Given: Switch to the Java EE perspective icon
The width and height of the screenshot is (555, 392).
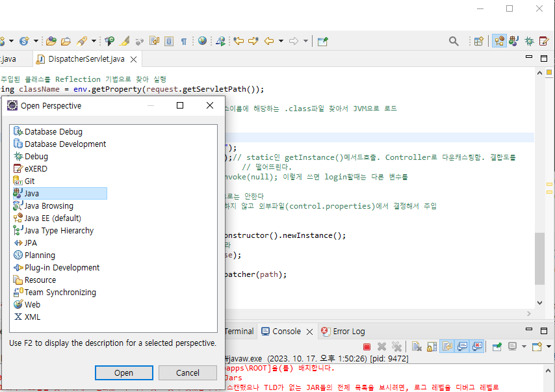Looking at the screenshot, I should point(499,41).
